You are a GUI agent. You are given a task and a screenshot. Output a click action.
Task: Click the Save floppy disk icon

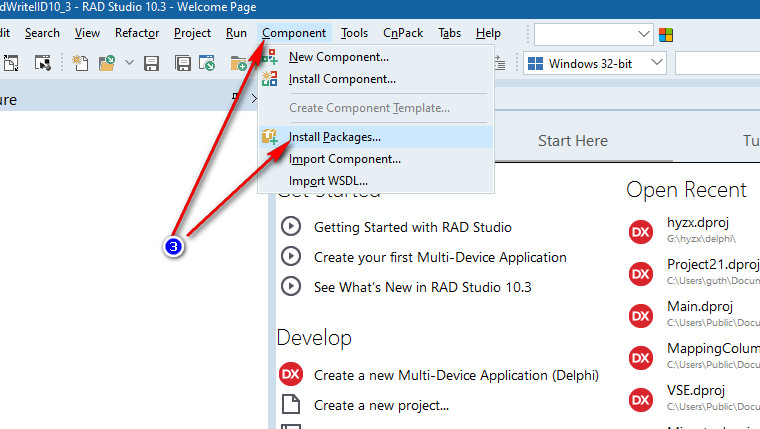pyautogui.click(x=152, y=64)
